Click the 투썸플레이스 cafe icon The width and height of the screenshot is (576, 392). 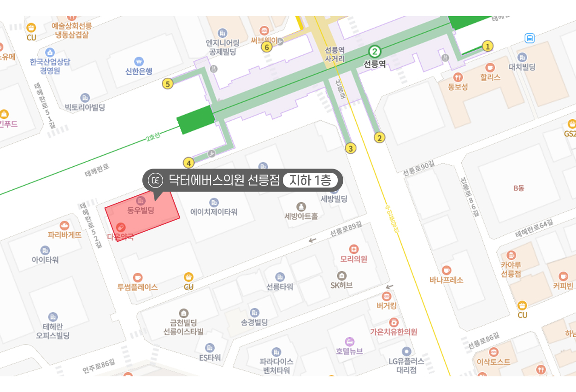(x=137, y=277)
